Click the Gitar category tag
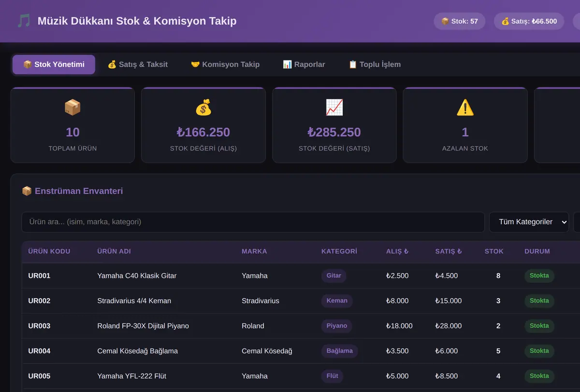 [x=334, y=276]
